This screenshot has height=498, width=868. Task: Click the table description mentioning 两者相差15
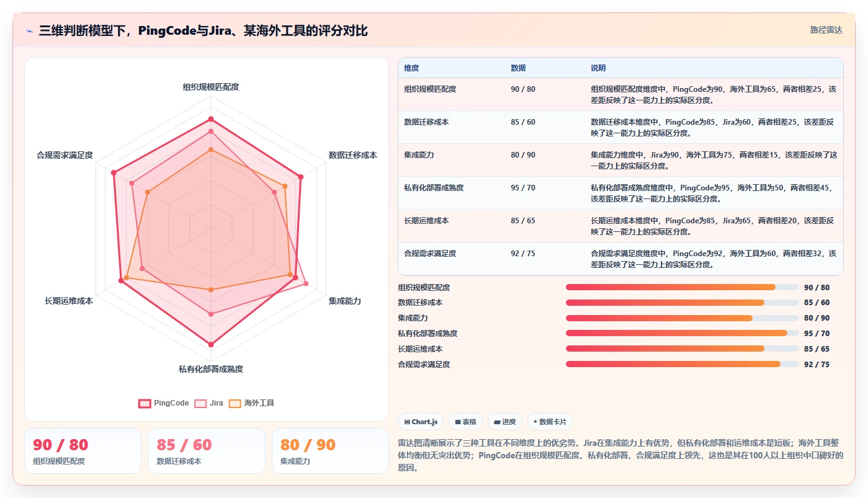(x=714, y=160)
